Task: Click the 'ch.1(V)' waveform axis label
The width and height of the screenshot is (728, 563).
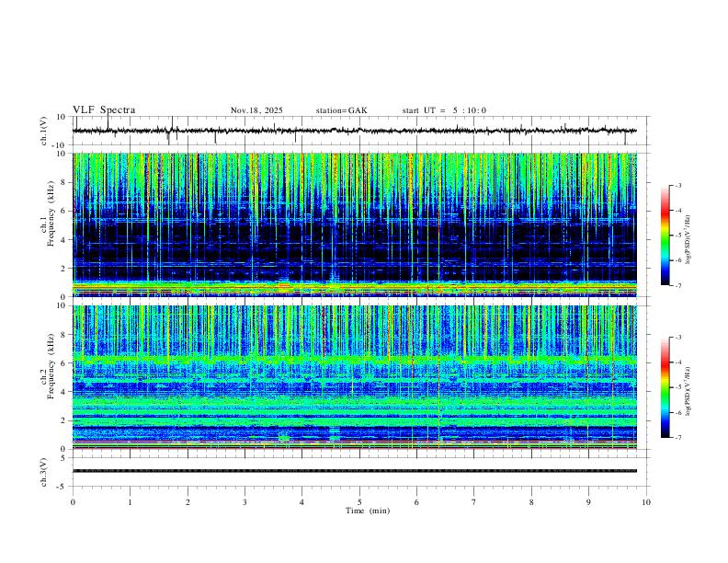Action: tap(45, 131)
